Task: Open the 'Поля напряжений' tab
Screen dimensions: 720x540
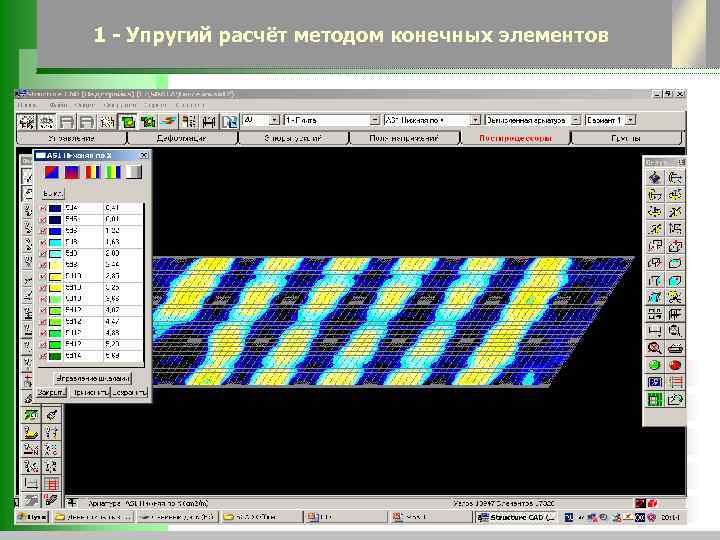Action: [x=405, y=138]
